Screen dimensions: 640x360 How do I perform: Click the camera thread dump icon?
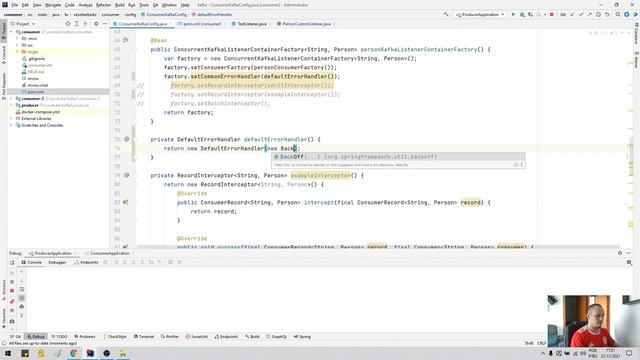pyautogui.click(x=12, y=321)
